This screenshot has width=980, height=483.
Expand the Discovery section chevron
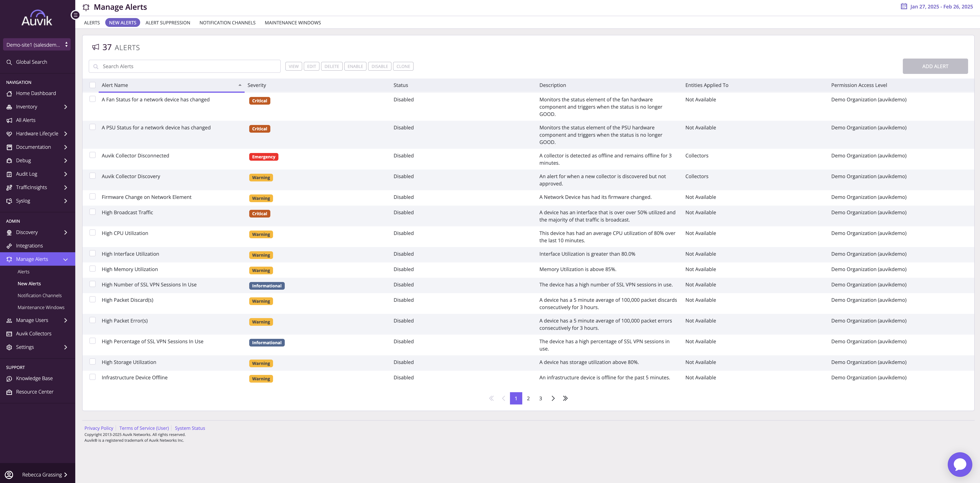(65, 232)
